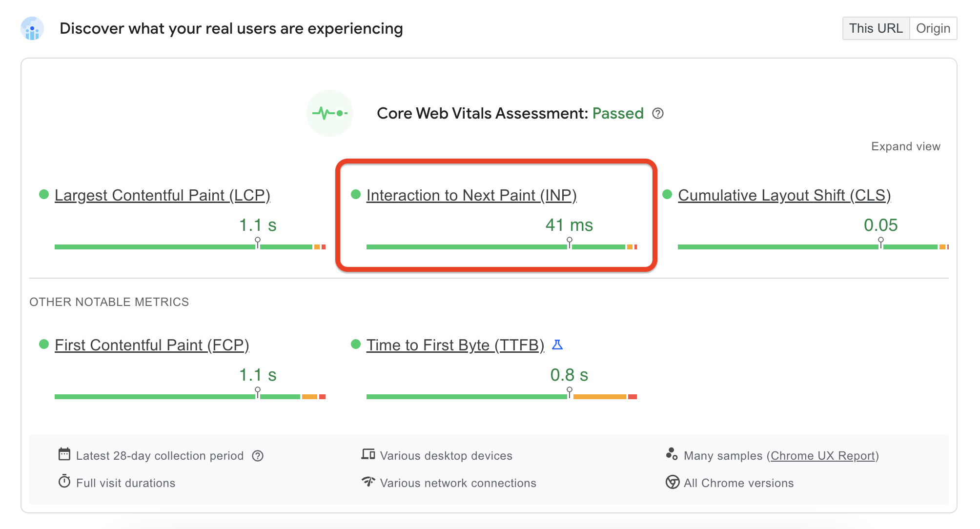Click help icon beside Passed assessment
Screen dimensions: 980x529
click(x=658, y=113)
